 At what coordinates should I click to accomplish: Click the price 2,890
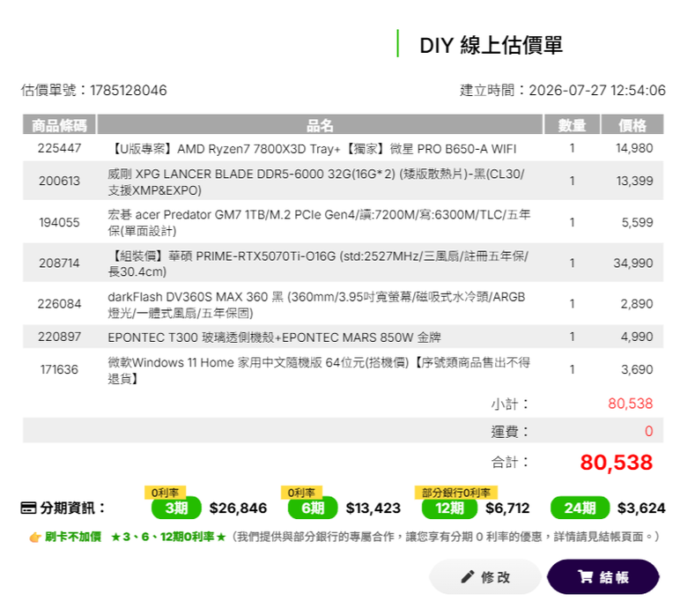[x=637, y=304]
